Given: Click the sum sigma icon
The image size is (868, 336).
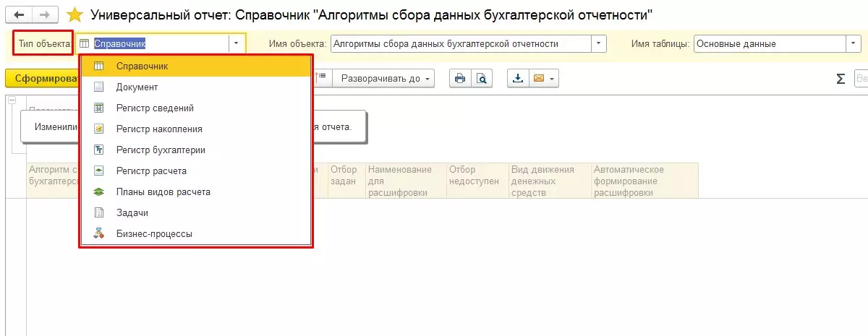Looking at the screenshot, I should pos(841,78).
